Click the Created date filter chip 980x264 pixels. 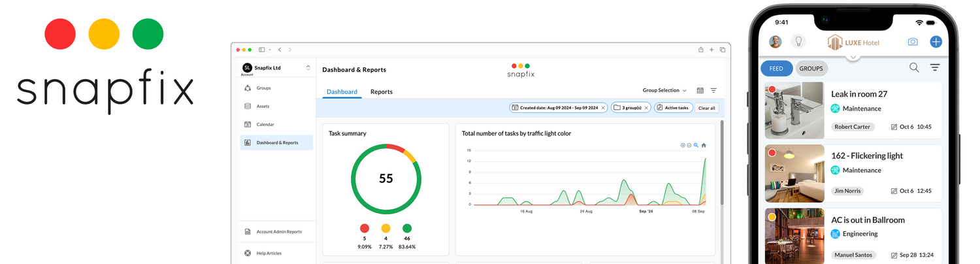[559, 108]
